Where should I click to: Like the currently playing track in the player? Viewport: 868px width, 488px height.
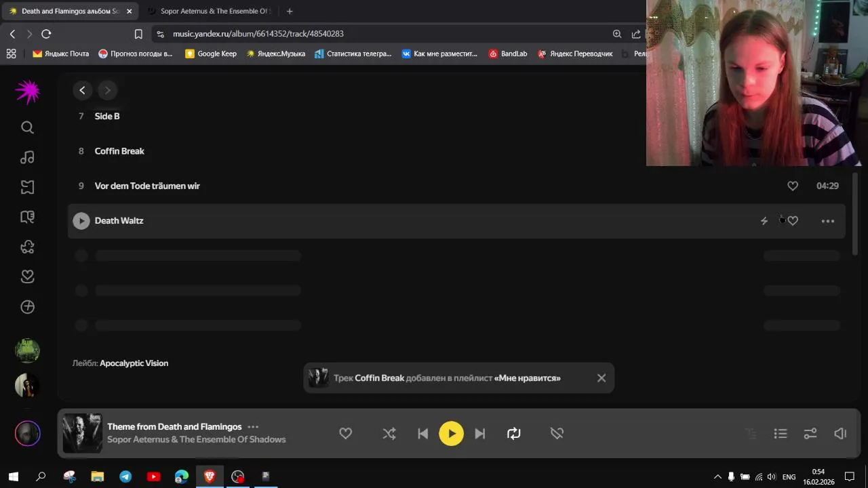346,434
